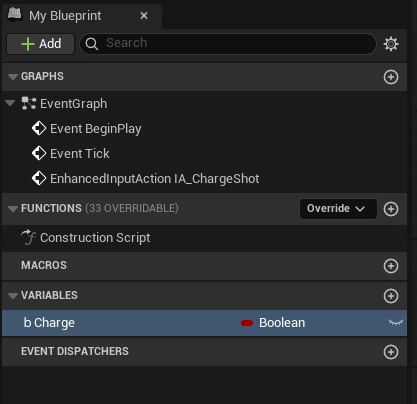This screenshot has height=404, width=417.
Task: Click the EventGraph graph icon
Action: point(29,103)
